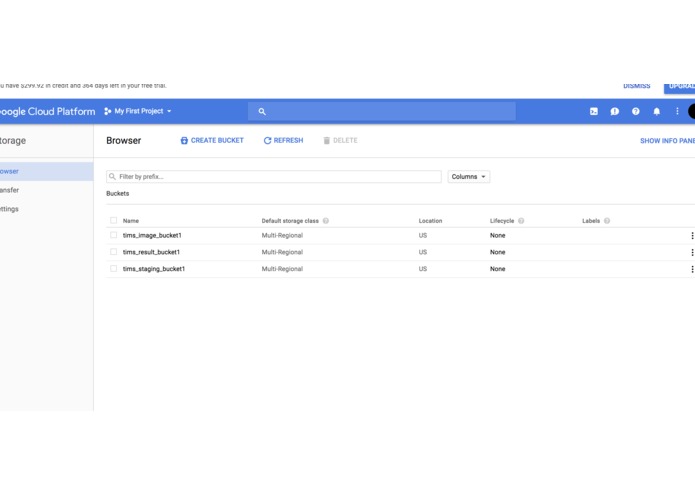Click the Lifecycle column help icon
This screenshot has height=494, width=695.
pyautogui.click(x=521, y=221)
